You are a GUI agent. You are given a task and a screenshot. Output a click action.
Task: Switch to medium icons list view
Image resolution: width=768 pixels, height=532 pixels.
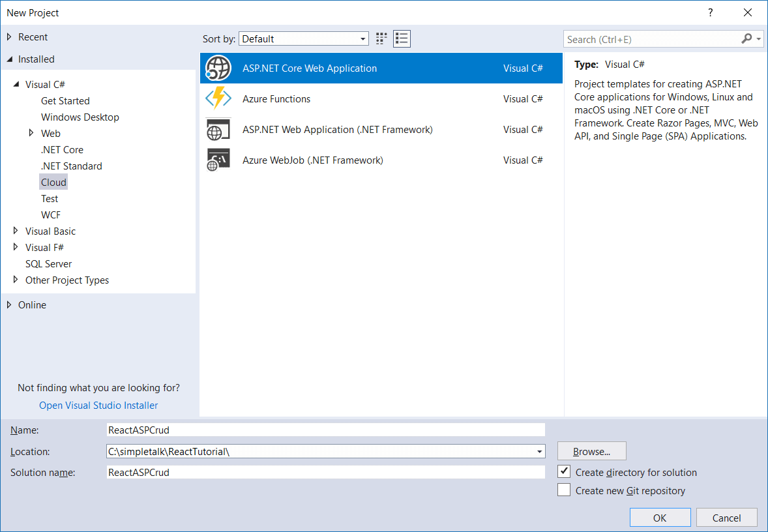pos(402,38)
